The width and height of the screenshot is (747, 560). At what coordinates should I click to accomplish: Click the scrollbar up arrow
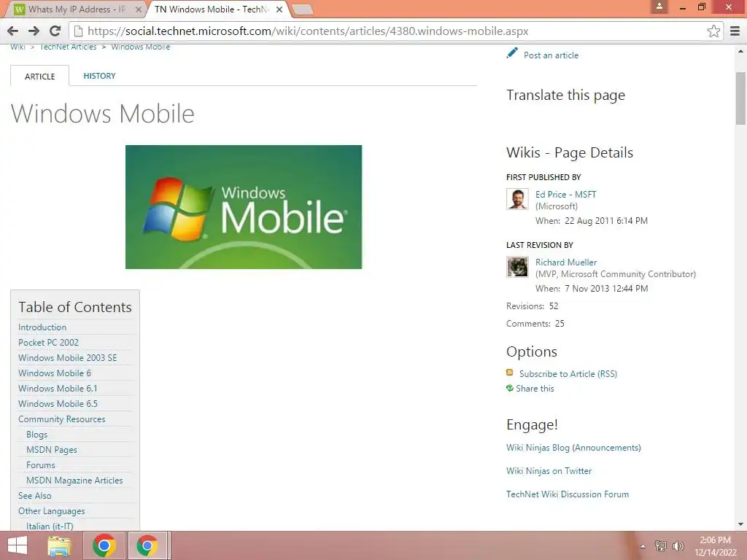(741, 51)
